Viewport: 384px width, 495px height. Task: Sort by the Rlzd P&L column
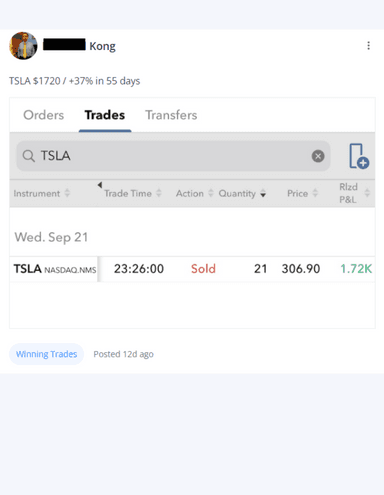[x=355, y=193]
